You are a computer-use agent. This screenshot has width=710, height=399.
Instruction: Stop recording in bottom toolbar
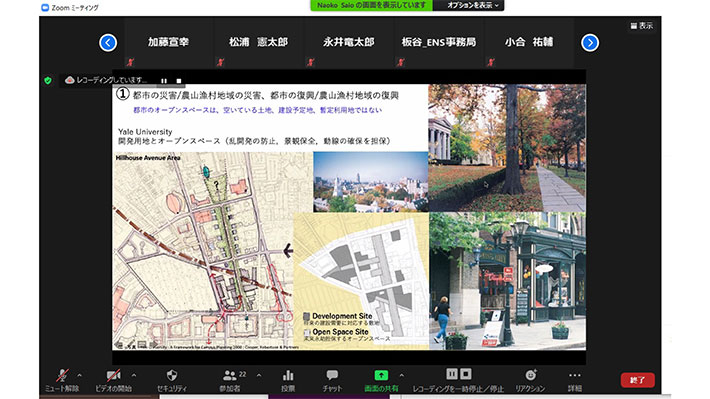(x=466, y=374)
